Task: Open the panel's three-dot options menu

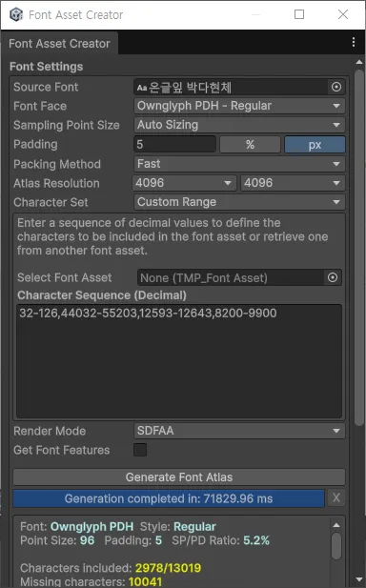Action: click(x=354, y=42)
